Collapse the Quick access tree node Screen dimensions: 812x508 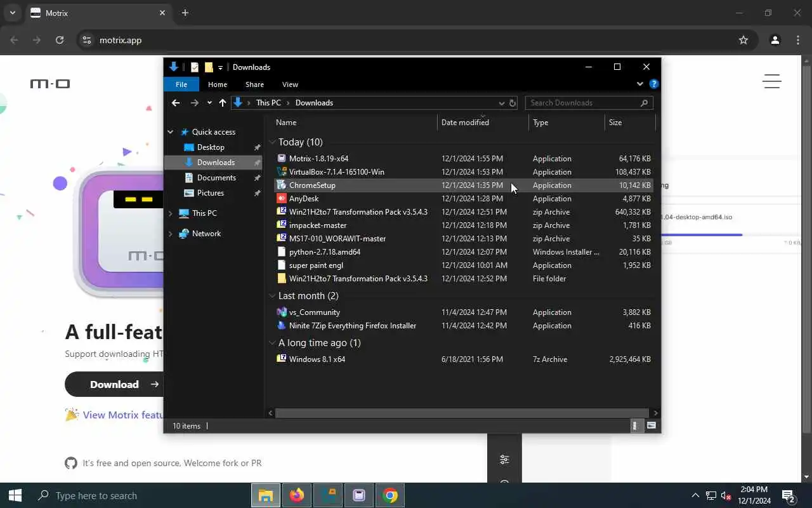point(170,132)
